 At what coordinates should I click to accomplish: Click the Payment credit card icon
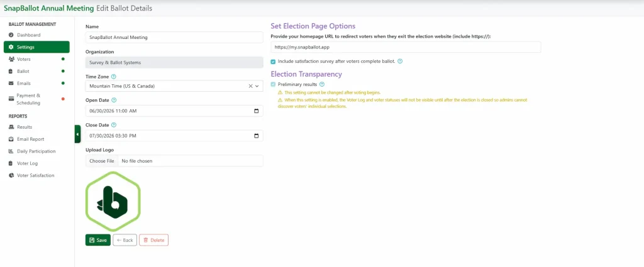11,99
